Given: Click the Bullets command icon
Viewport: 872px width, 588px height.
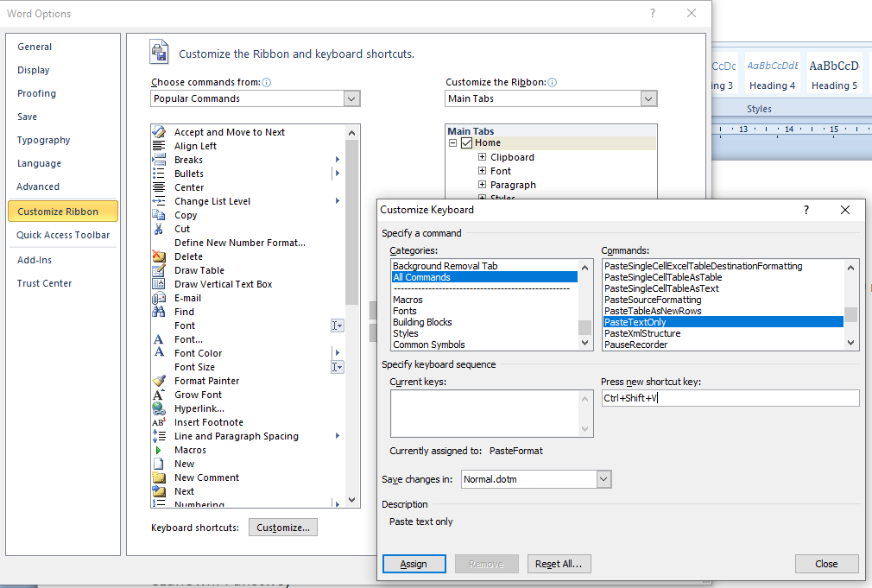Looking at the screenshot, I should click(x=159, y=174).
